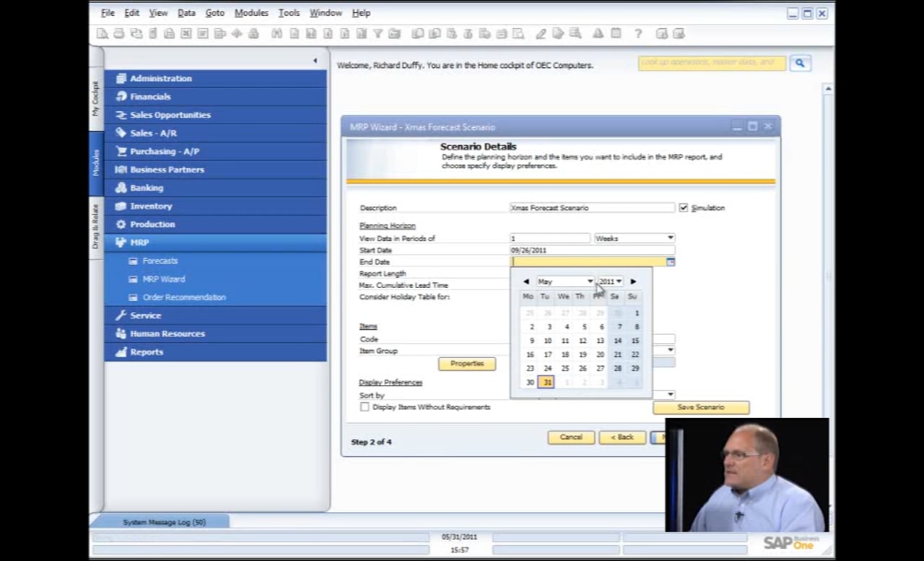Collapse the MRP module
Screen dimensions: 924x561
pos(215,243)
